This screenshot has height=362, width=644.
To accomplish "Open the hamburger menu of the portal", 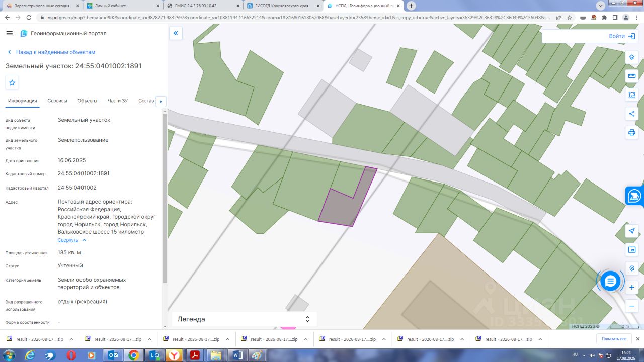I will (9, 33).
